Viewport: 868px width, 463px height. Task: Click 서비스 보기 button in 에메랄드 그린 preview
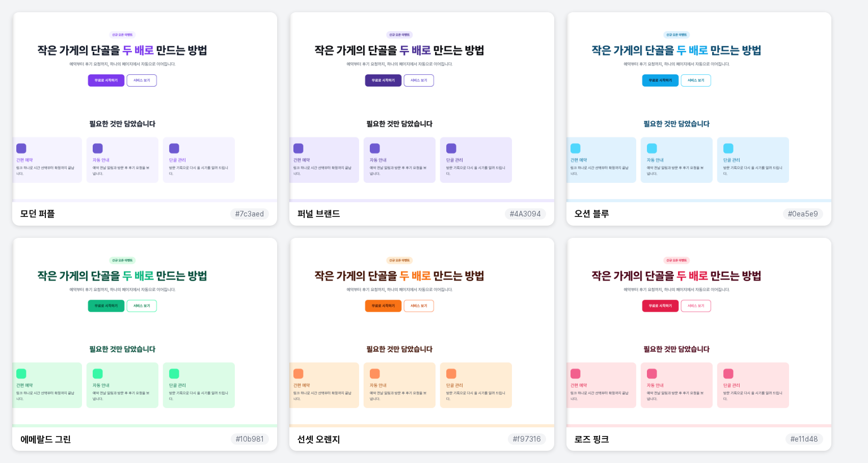click(142, 306)
